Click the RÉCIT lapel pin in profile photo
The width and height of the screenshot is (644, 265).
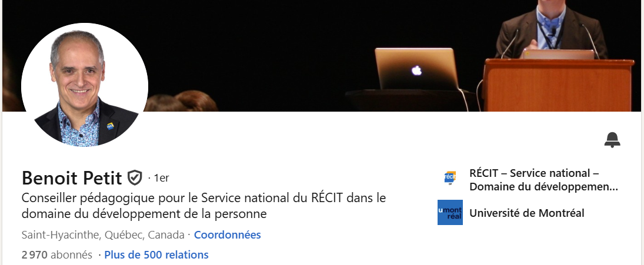[x=110, y=126]
